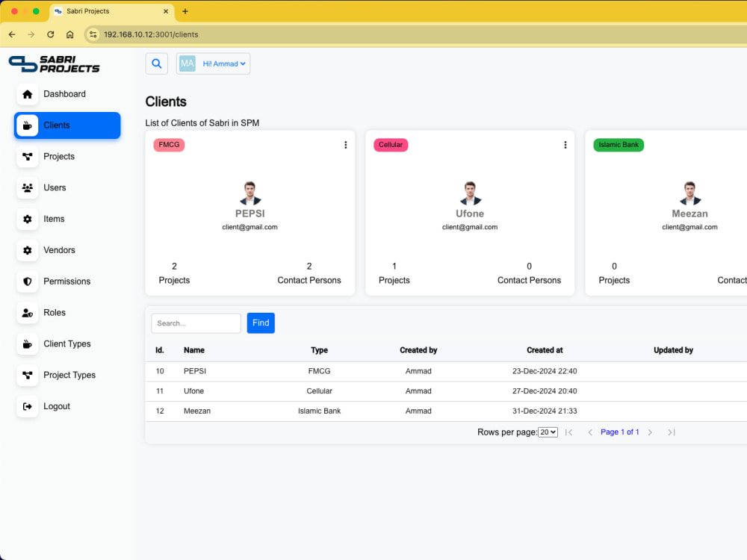The width and height of the screenshot is (747, 560).
Task: Click the Updated by column header
Action: pyautogui.click(x=673, y=350)
